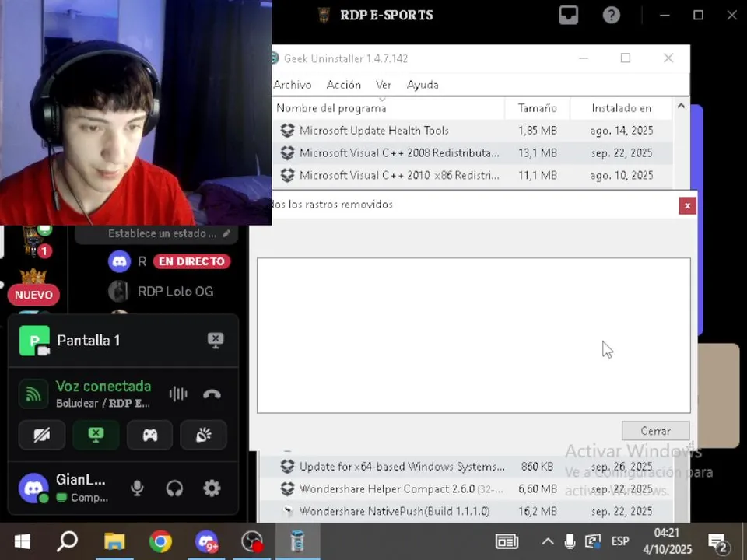Click the Microsoft Update Health Tools package icon
747x560 pixels.
[287, 131]
